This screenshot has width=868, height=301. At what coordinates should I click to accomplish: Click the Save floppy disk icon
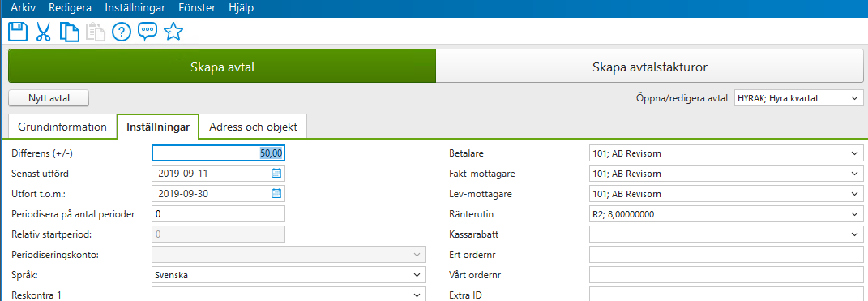(x=18, y=32)
